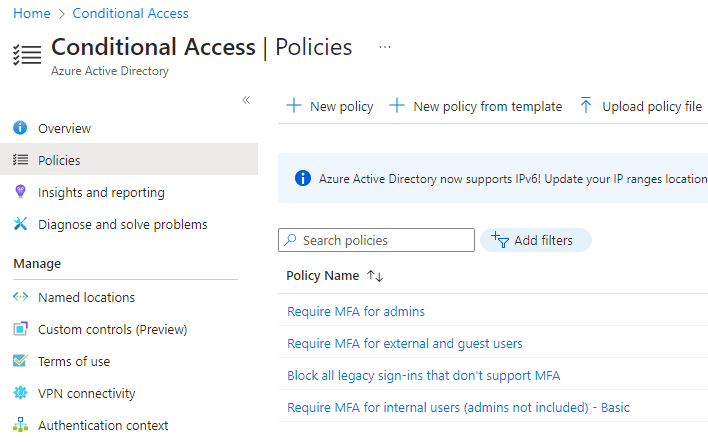Click the Add filters funnel icon
Viewport: 708px width, 442px height.
(500, 240)
